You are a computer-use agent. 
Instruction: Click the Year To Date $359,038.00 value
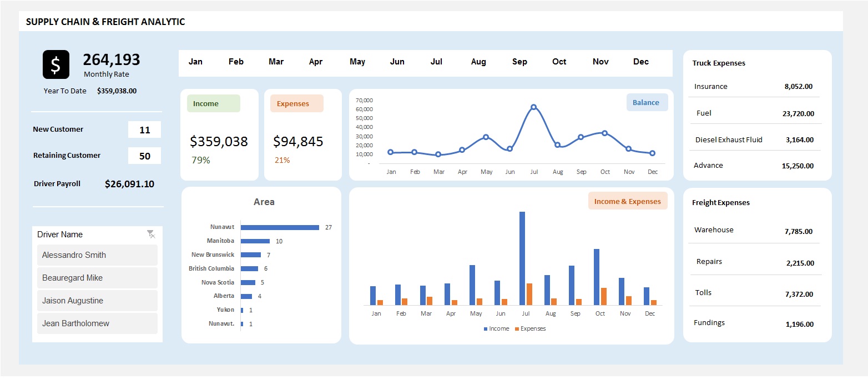pos(117,91)
